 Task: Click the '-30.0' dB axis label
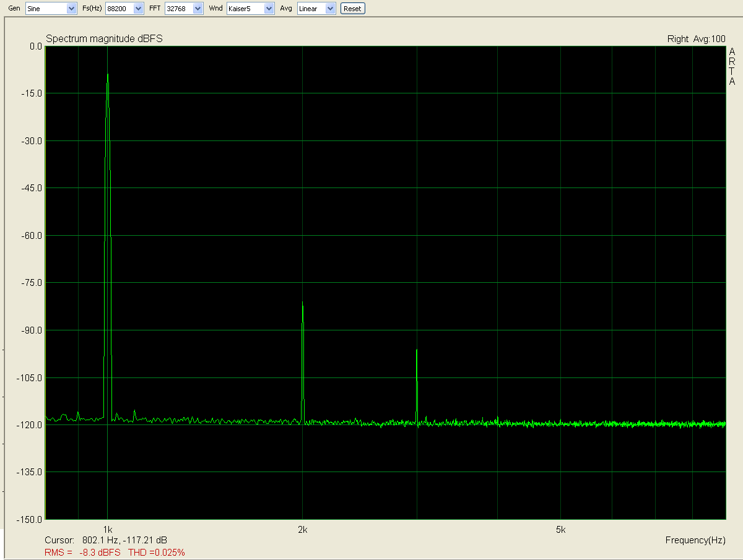point(32,141)
